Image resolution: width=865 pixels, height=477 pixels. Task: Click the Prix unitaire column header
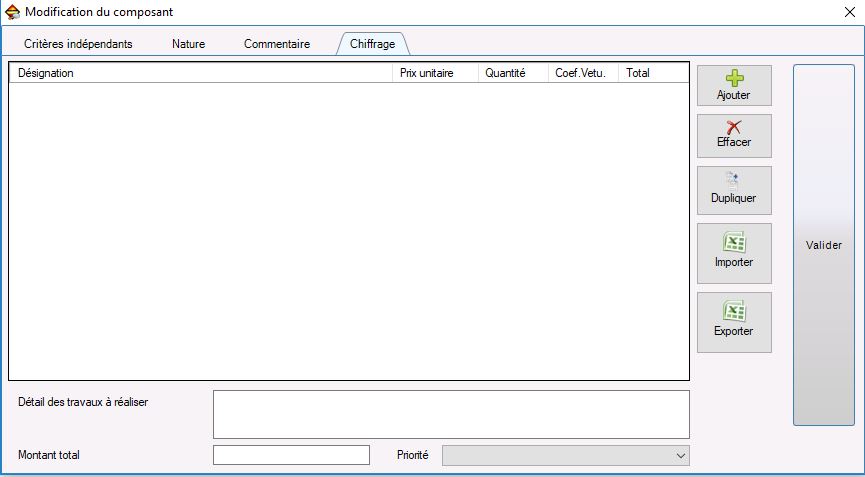coord(435,73)
